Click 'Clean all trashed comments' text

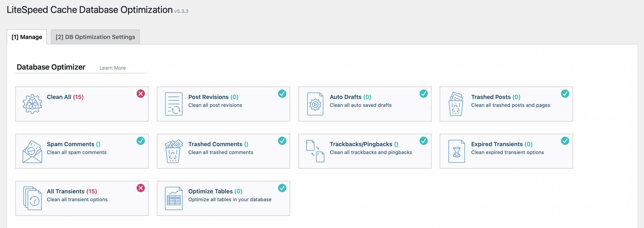pyautogui.click(x=221, y=152)
